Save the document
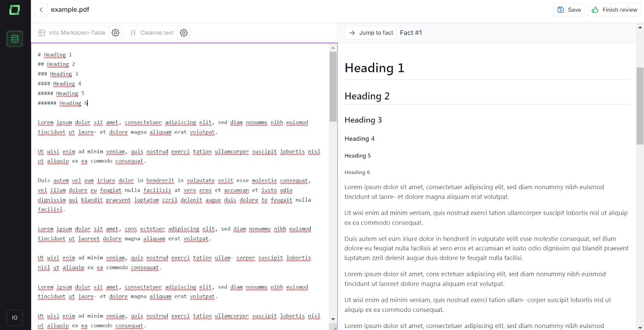The width and height of the screenshot is (644, 330). pyautogui.click(x=569, y=10)
